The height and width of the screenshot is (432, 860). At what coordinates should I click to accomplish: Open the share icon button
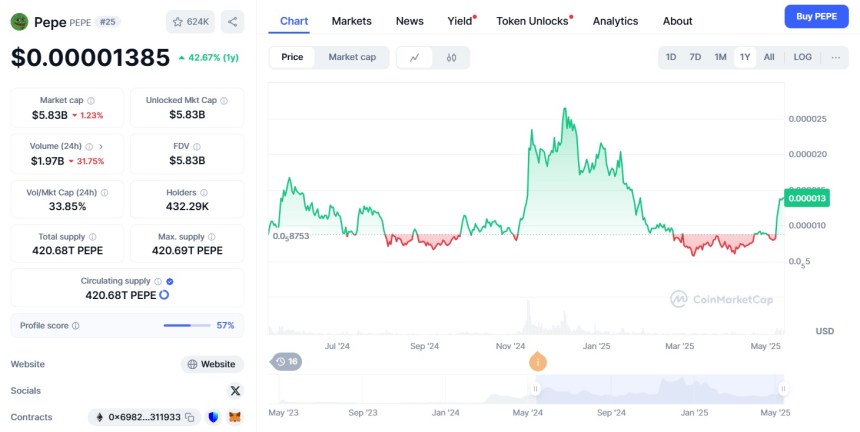(233, 22)
